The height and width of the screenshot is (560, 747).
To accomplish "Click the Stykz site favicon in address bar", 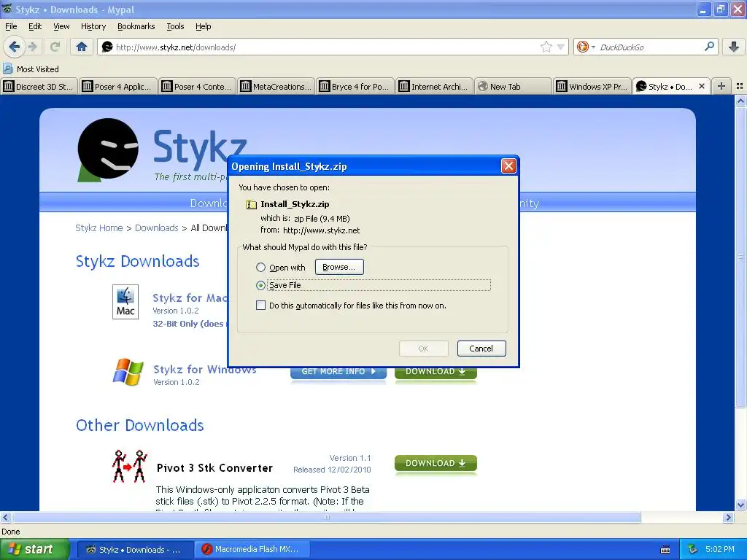I will (107, 47).
